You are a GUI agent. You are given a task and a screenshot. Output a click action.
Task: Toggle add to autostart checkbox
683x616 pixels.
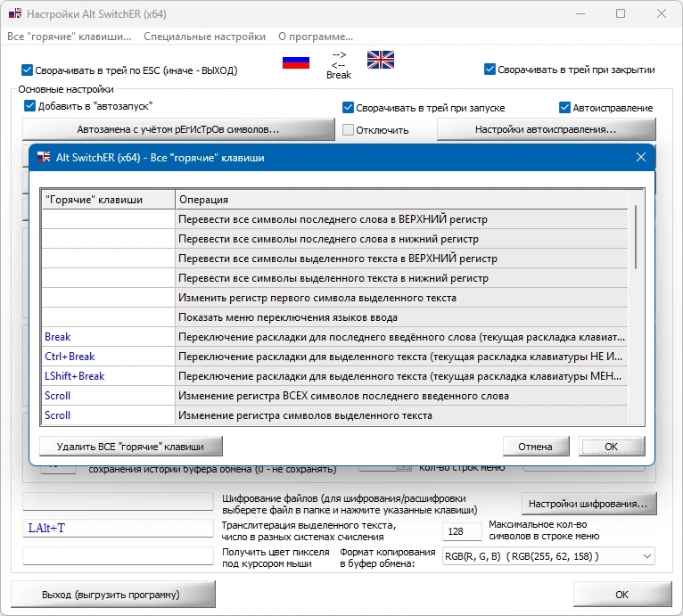(29, 106)
